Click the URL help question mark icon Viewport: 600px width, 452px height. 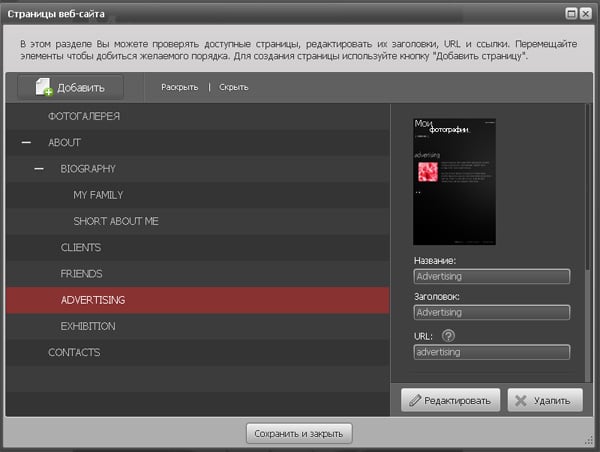tap(449, 336)
